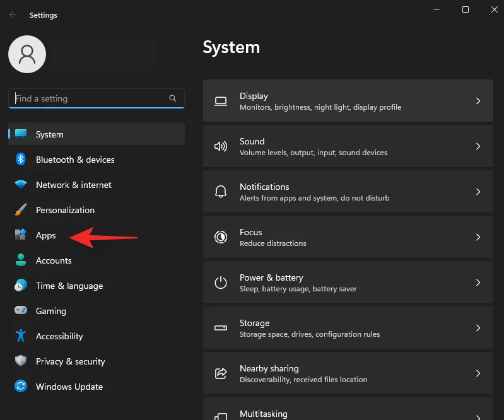This screenshot has height=420, width=504.
Task: Open the Sound settings card
Action: [348, 146]
